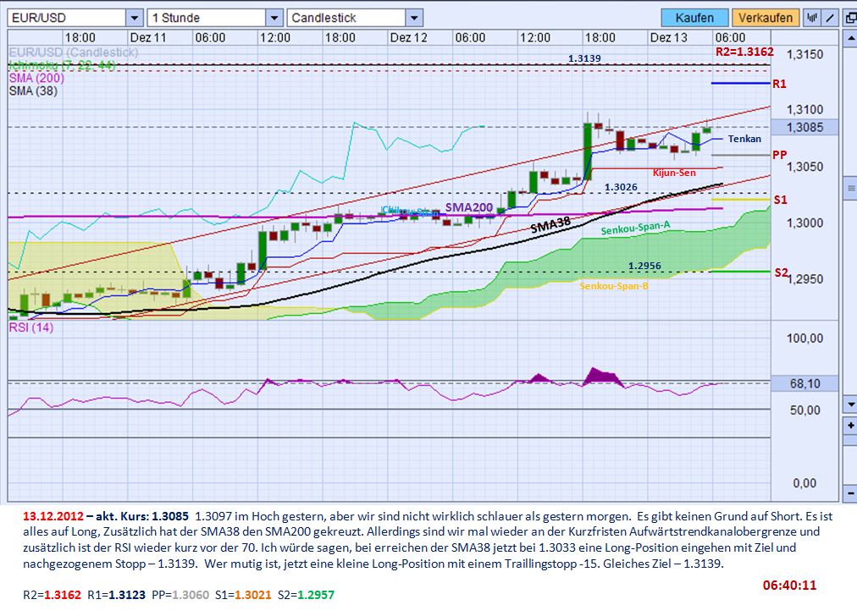Click the 68,10 RSI value label
857x616 pixels.
click(804, 383)
